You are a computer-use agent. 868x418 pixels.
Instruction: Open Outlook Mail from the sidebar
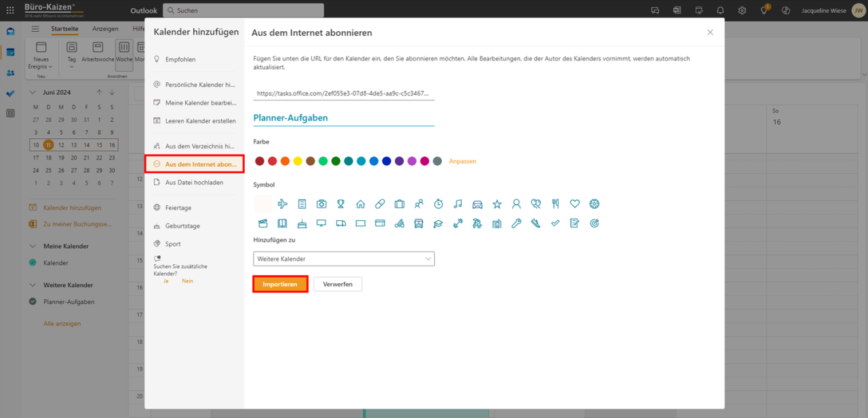click(9, 30)
